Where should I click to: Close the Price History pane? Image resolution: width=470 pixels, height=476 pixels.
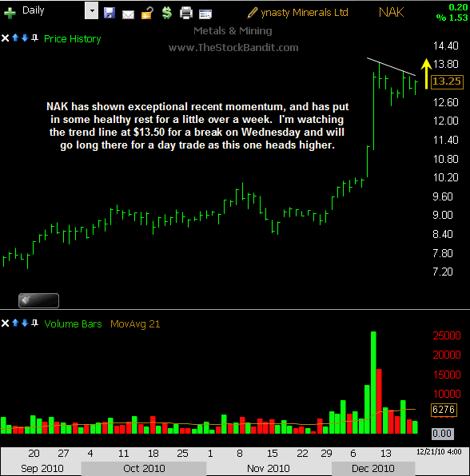[x=5, y=38]
